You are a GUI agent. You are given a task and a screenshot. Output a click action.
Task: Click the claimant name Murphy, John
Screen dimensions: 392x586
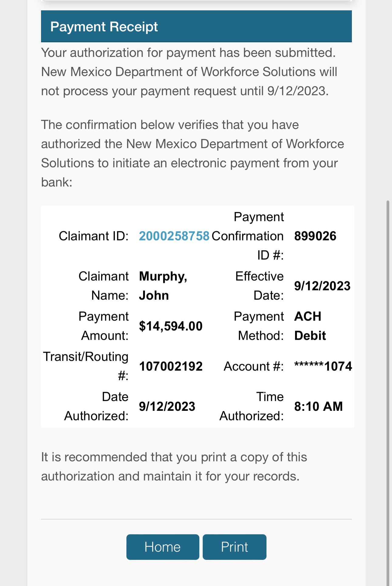[163, 286]
